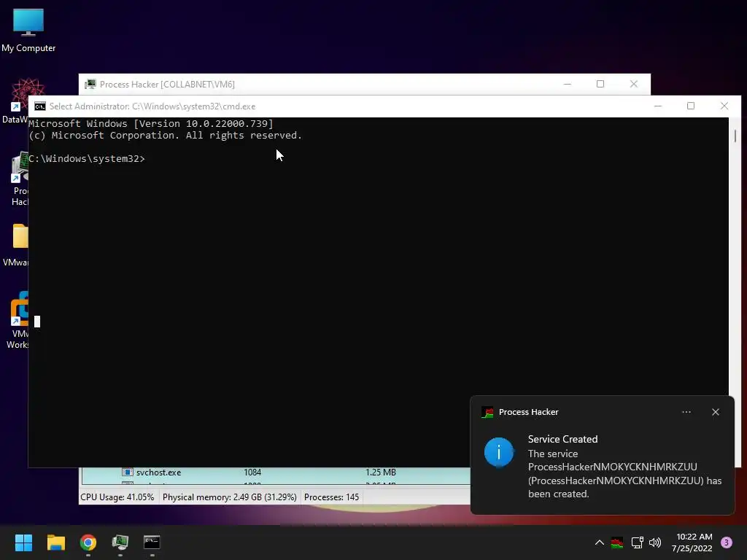Open the volume control tray icon
747x560 pixels.
point(655,542)
